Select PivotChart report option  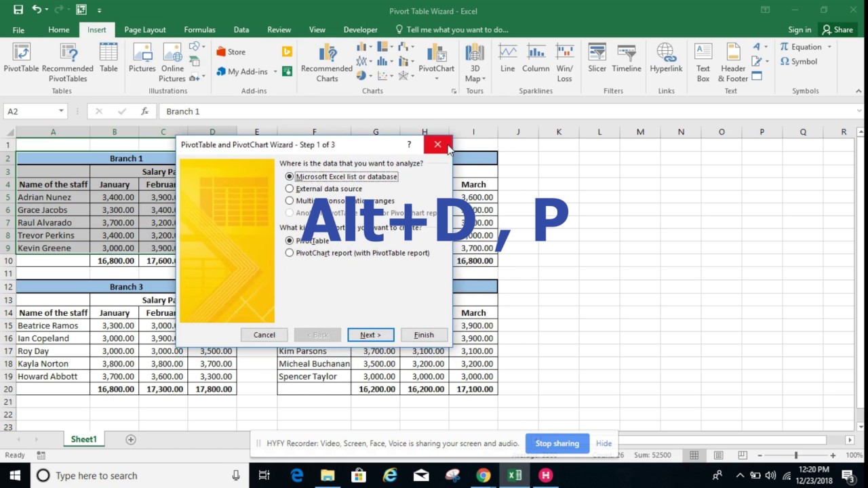(357, 253)
